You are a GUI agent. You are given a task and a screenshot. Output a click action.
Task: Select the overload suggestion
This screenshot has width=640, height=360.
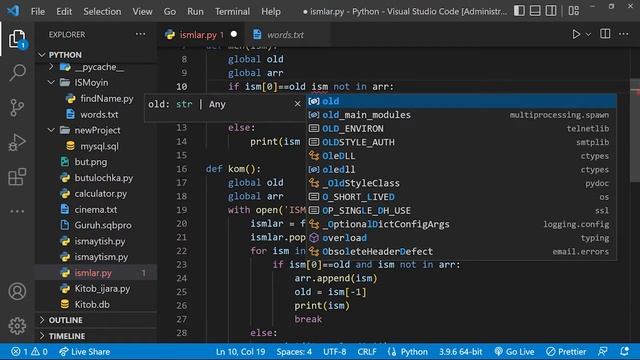tap(461, 238)
